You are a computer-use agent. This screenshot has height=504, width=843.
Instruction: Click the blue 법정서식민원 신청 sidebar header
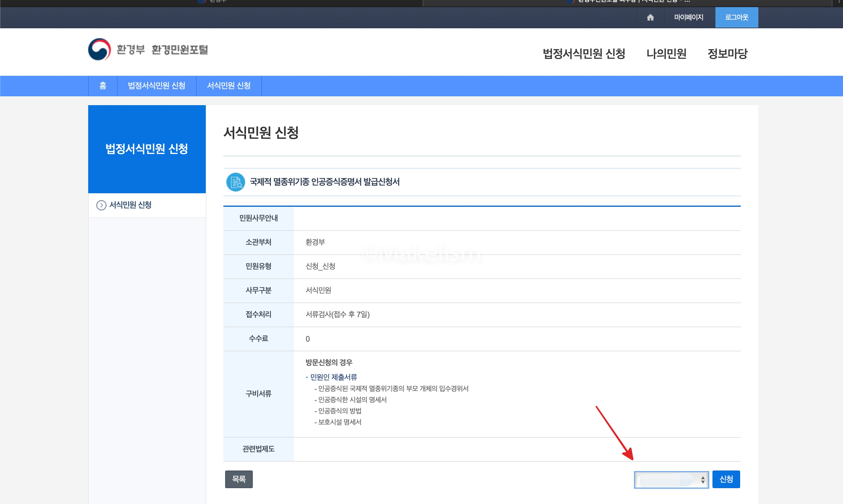click(147, 149)
